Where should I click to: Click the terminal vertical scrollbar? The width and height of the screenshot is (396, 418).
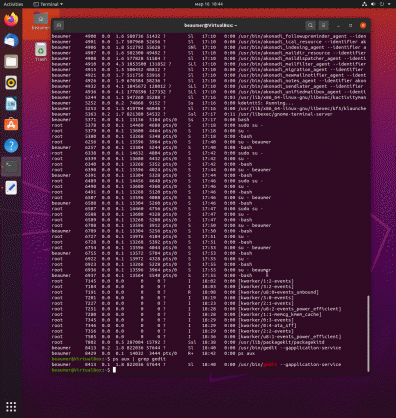click(x=368, y=333)
